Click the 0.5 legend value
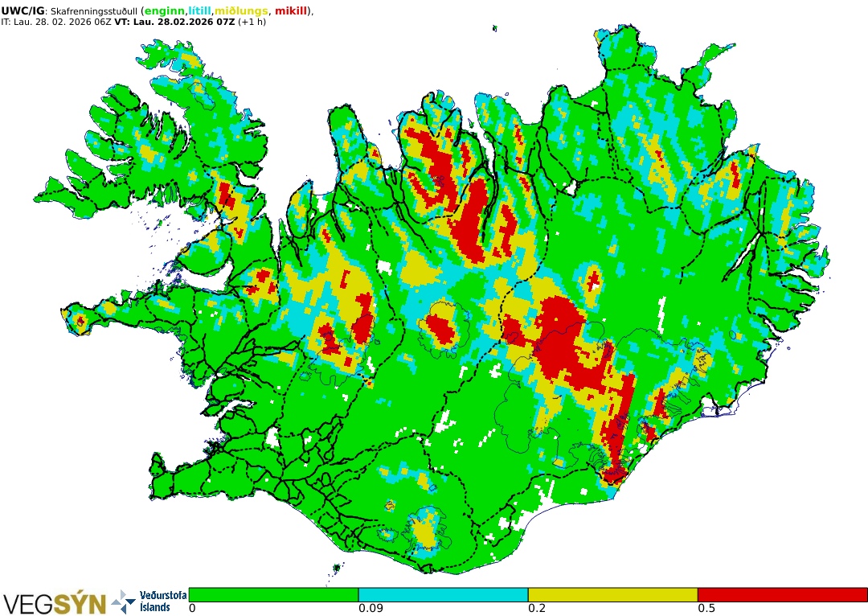 pos(706,609)
